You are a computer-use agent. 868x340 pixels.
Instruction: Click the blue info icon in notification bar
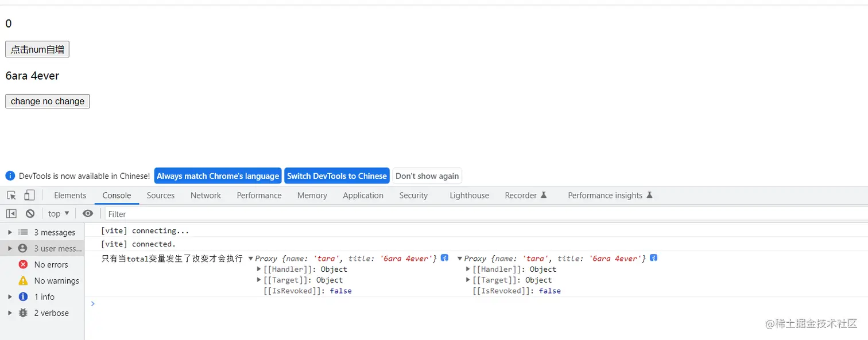10,176
